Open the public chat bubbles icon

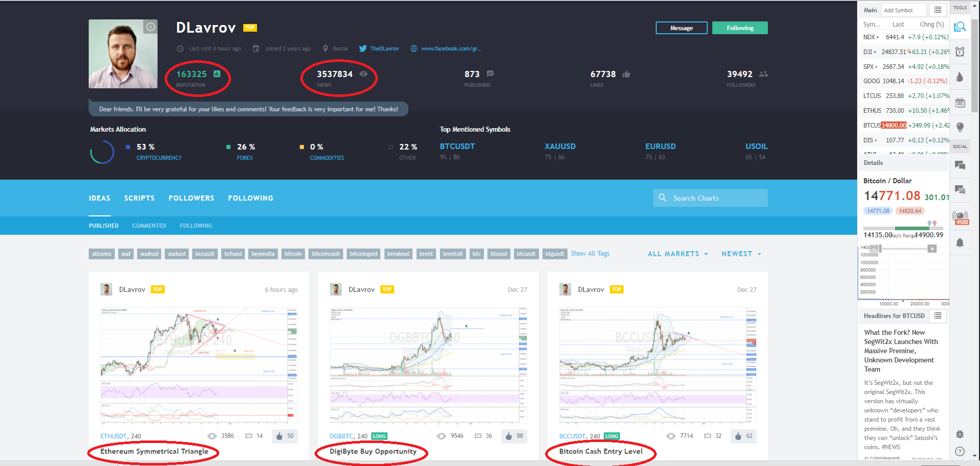[960, 165]
